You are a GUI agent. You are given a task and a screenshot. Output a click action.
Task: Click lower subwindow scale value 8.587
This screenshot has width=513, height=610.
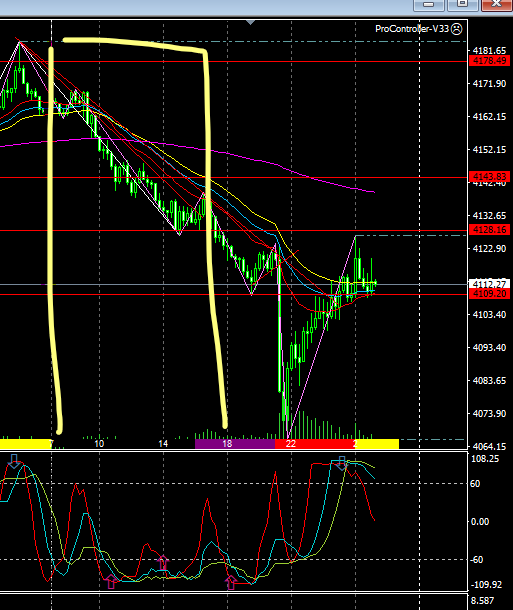point(483,601)
